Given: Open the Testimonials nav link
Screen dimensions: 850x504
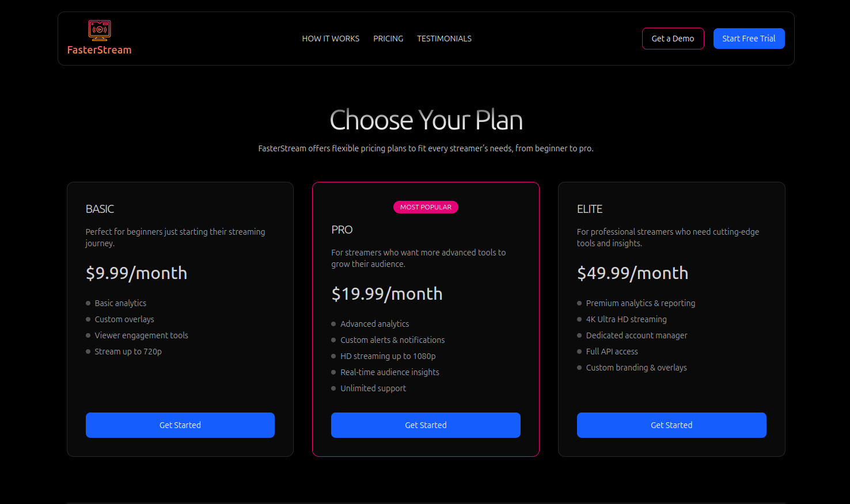Looking at the screenshot, I should pyautogui.click(x=444, y=39).
